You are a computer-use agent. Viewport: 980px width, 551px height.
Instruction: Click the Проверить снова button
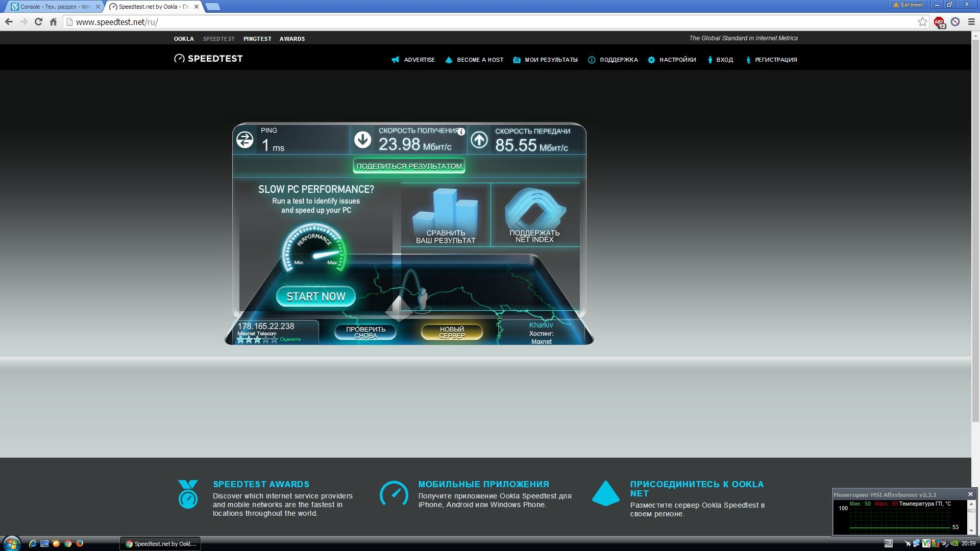[x=365, y=332]
